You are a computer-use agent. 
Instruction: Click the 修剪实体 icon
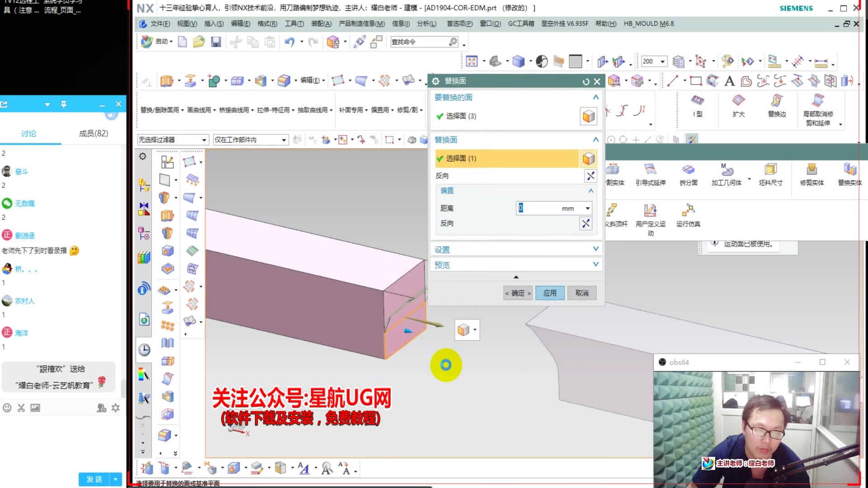811,170
